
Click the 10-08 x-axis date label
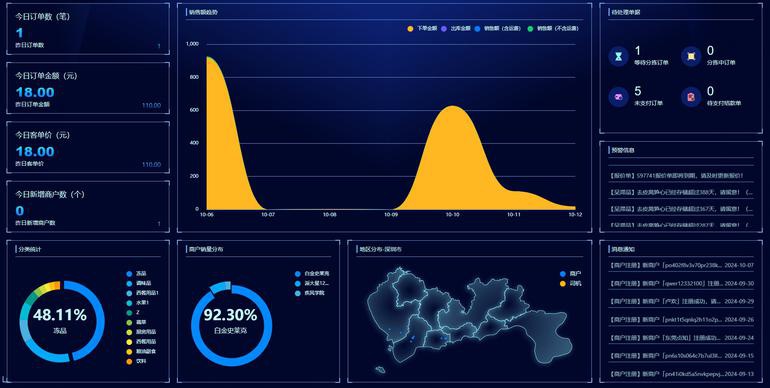point(330,215)
